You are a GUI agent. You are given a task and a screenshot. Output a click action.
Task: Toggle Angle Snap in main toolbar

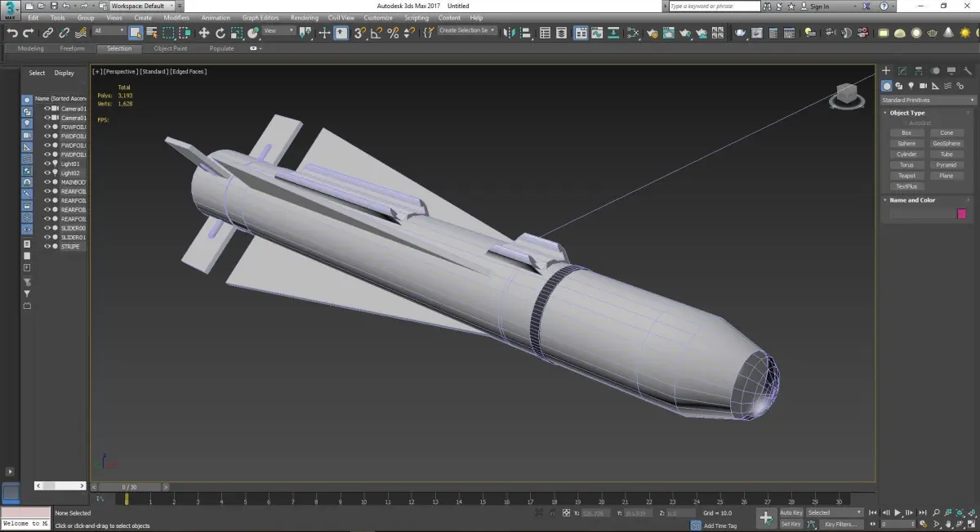point(376,33)
